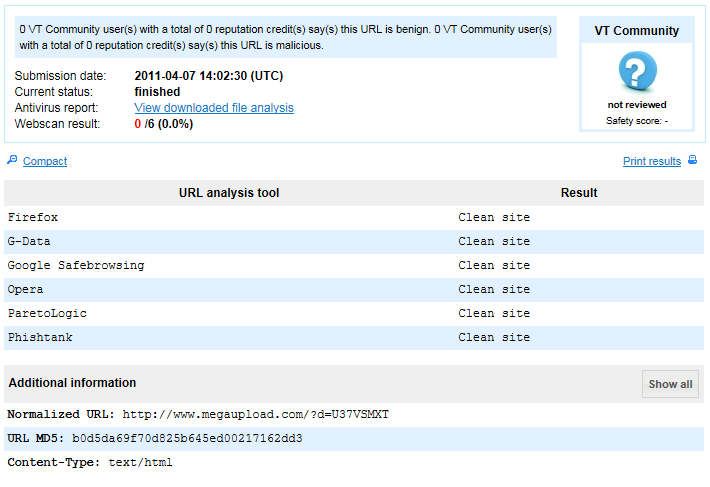Select the G-Data row name
Viewport: 710px width, 487px height.
tap(29, 241)
